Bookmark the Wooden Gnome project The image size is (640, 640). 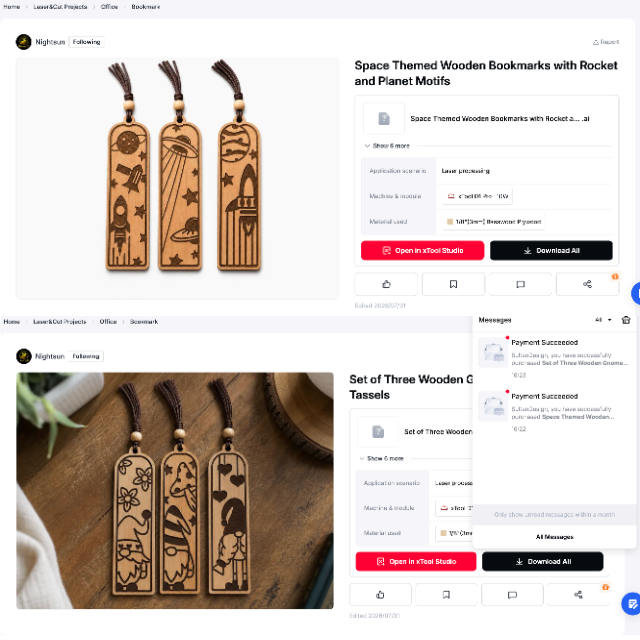(x=446, y=595)
